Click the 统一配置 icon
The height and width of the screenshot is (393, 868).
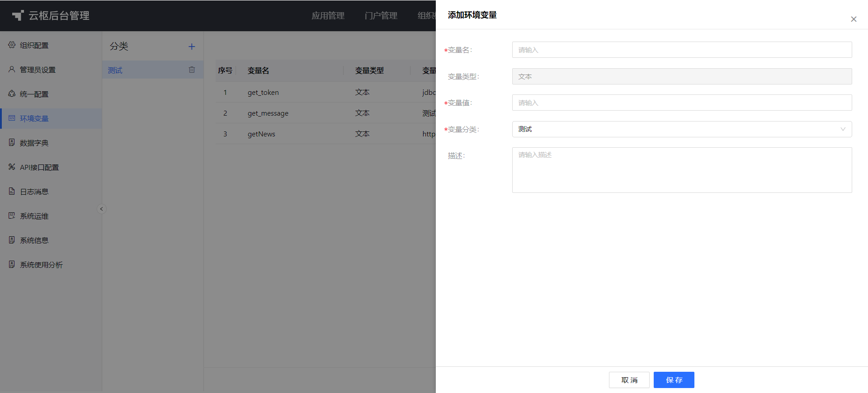(12, 94)
